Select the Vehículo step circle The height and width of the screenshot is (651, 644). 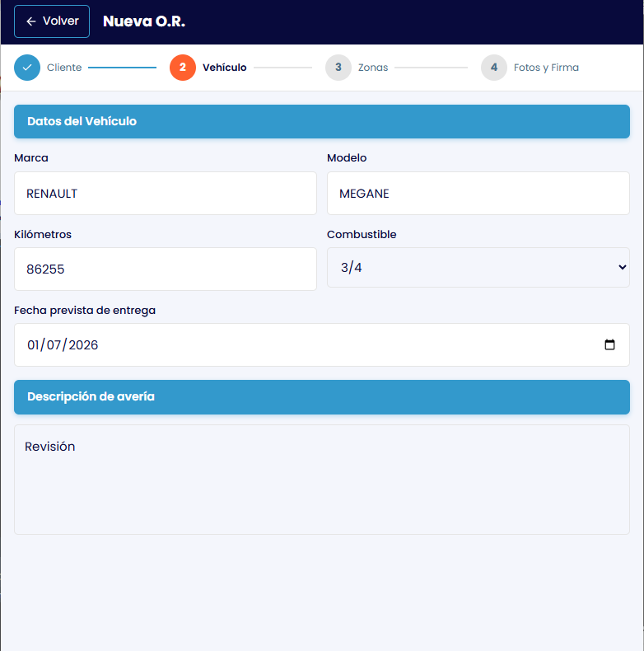pyautogui.click(x=183, y=68)
